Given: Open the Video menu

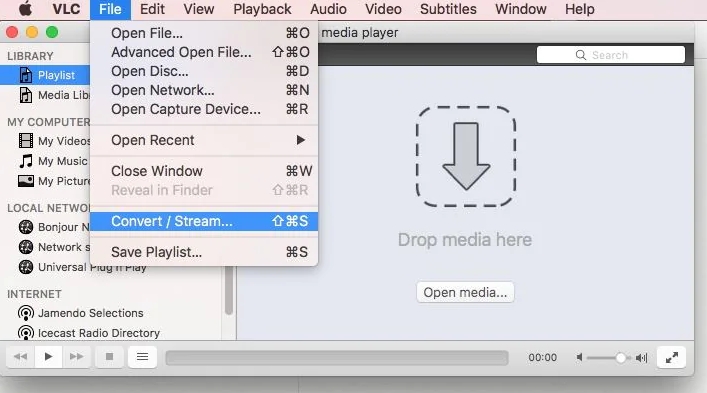Looking at the screenshot, I should (383, 9).
